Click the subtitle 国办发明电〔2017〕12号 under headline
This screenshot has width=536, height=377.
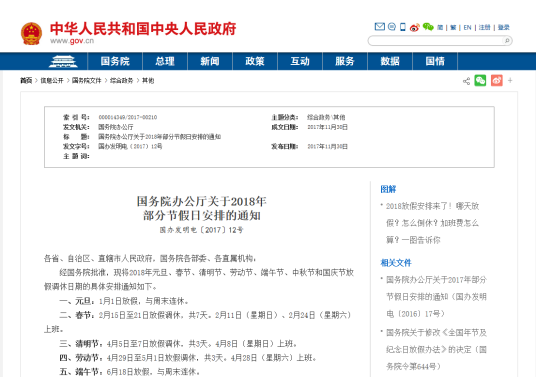click(202, 230)
